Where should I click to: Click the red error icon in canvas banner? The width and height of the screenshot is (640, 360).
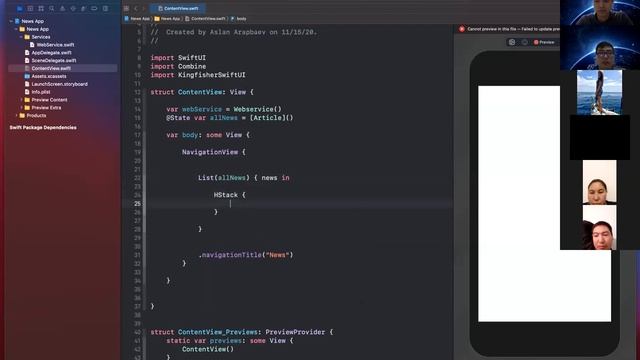462,29
